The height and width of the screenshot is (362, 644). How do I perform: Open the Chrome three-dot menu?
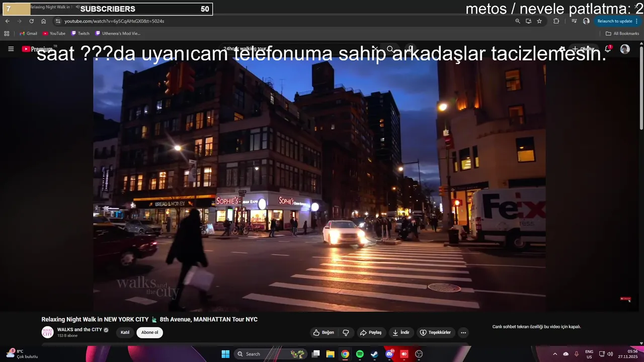pos(637,21)
